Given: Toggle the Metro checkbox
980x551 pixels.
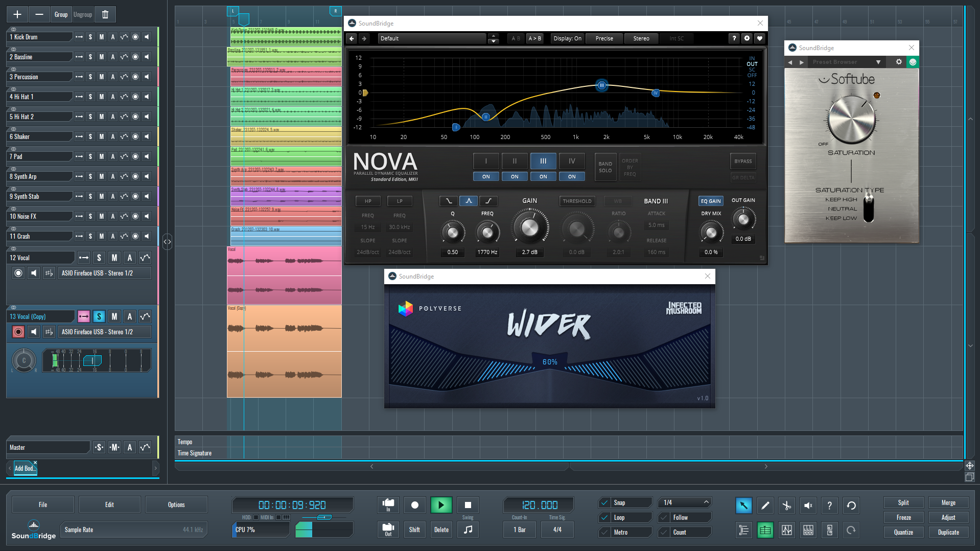Looking at the screenshot, I should (x=604, y=532).
